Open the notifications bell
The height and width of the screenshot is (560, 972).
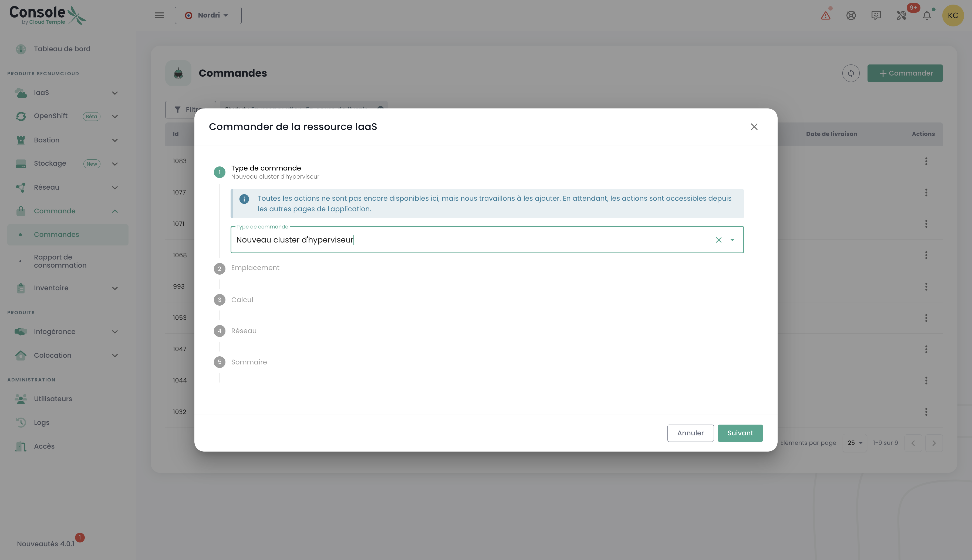(x=927, y=15)
